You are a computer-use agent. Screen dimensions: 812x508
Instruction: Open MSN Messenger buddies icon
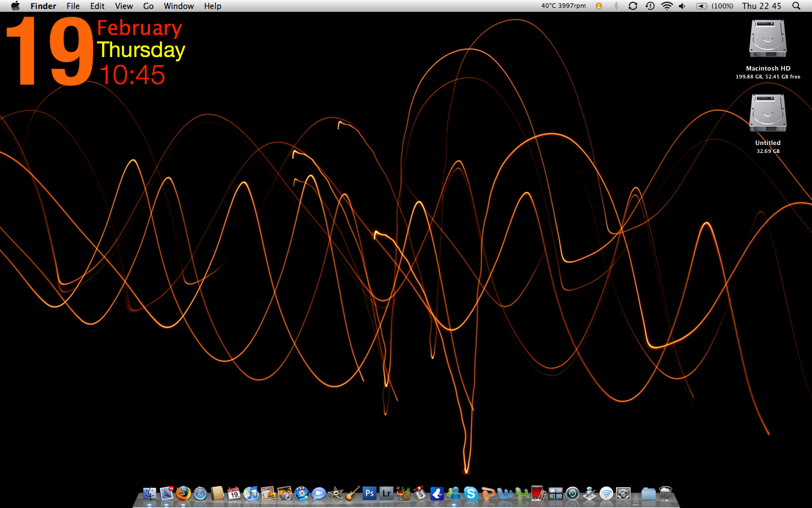tap(454, 494)
